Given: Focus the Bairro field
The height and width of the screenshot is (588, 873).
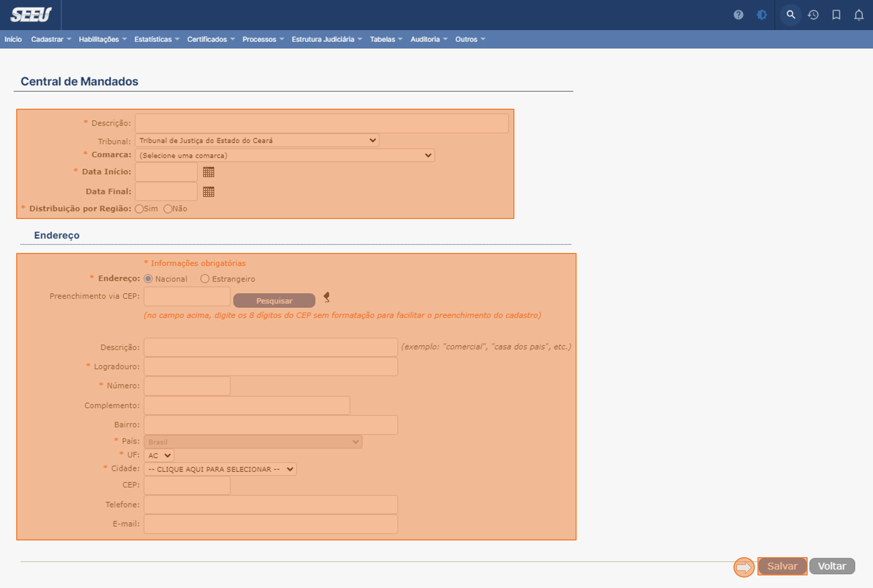Looking at the screenshot, I should [271, 425].
